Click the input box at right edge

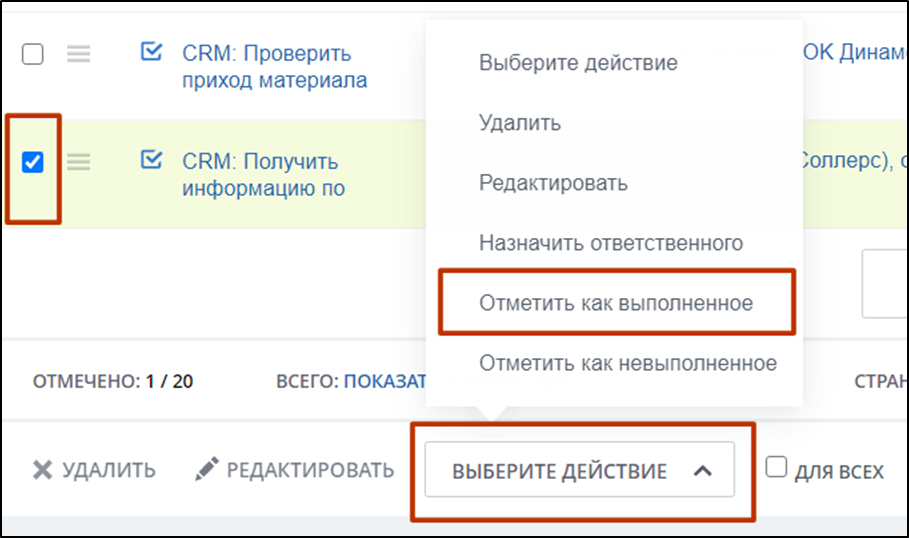click(886, 283)
